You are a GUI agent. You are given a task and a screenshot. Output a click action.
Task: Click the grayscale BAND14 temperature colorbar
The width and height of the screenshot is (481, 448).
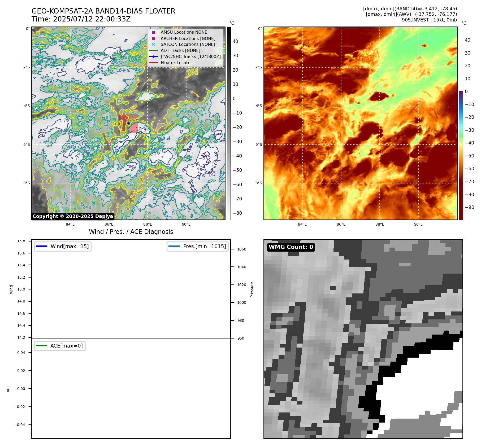tap(229, 123)
